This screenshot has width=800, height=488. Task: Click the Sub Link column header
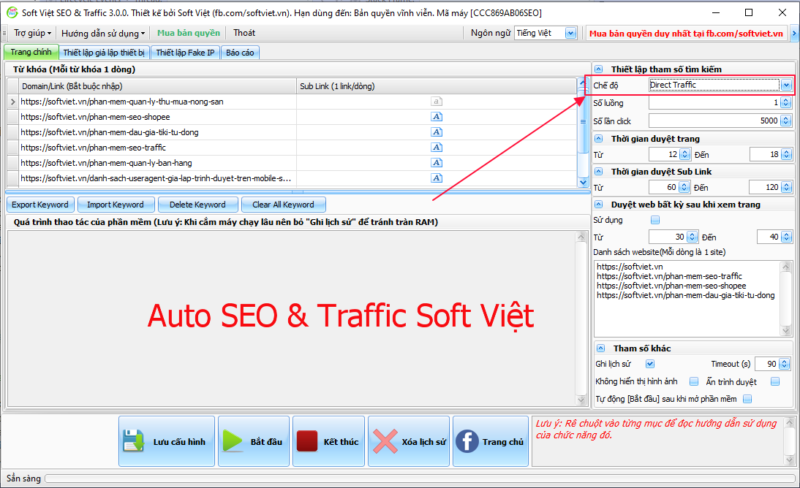(x=436, y=86)
